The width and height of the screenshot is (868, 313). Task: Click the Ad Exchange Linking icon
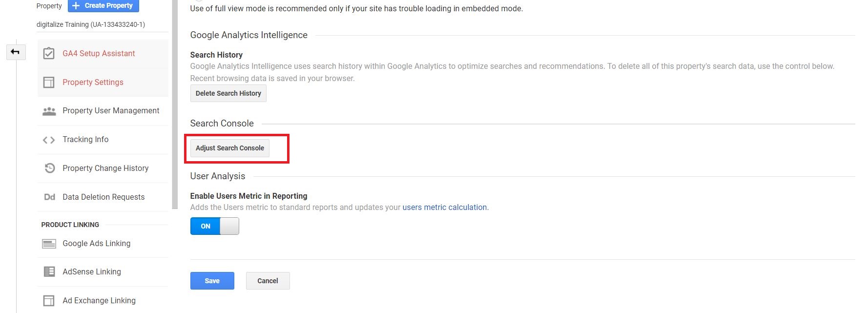(49, 300)
